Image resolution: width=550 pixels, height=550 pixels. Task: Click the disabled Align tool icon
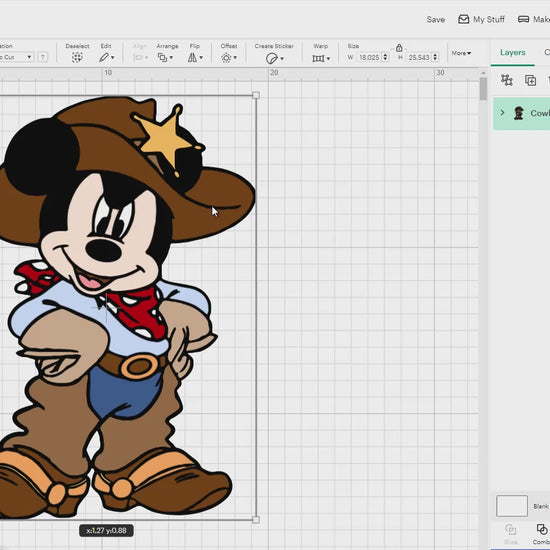click(x=138, y=58)
